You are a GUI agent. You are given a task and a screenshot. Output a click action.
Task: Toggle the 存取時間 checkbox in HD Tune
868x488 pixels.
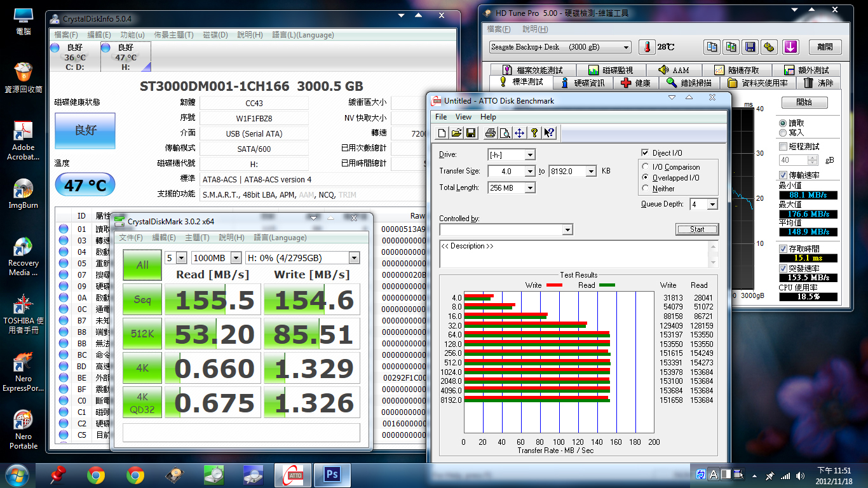783,248
